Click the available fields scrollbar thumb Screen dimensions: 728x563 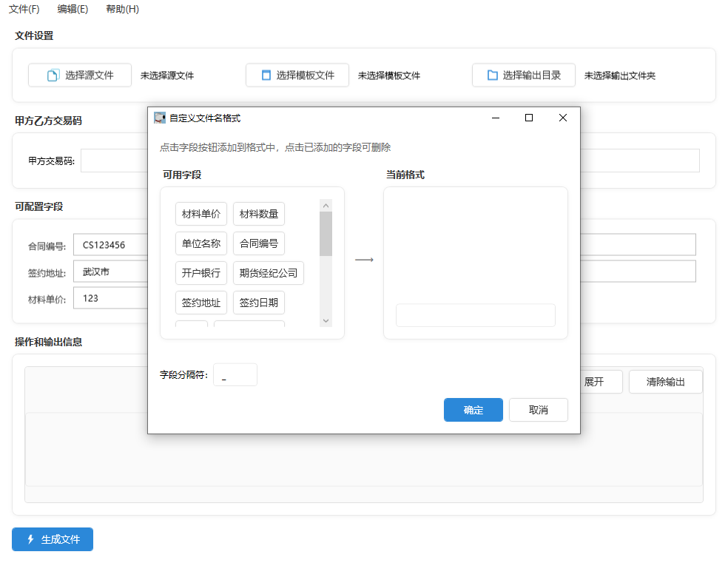pyautogui.click(x=326, y=233)
